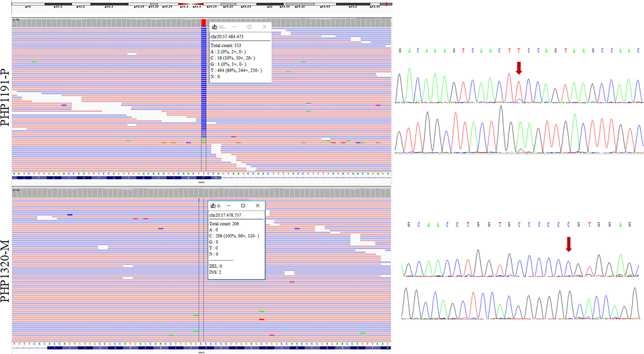Select the 'G : 0' line

click(214, 242)
